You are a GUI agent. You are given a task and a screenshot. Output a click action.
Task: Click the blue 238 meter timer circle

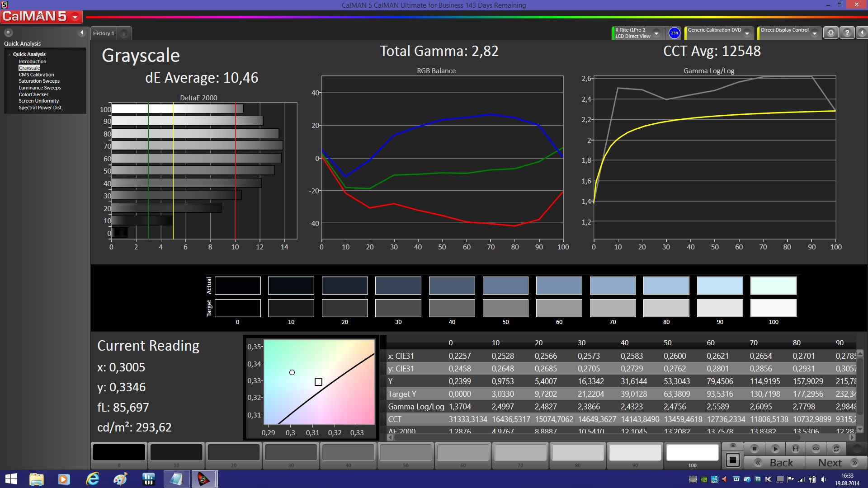[674, 33]
